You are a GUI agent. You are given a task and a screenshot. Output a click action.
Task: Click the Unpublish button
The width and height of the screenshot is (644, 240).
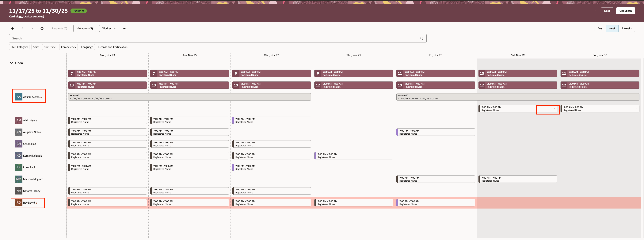pyautogui.click(x=626, y=10)
